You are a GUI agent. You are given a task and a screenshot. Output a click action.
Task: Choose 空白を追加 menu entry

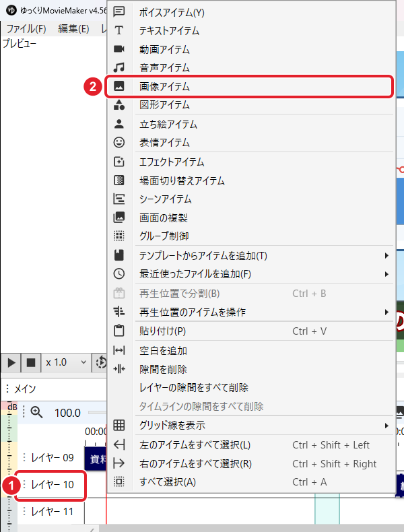250,350
